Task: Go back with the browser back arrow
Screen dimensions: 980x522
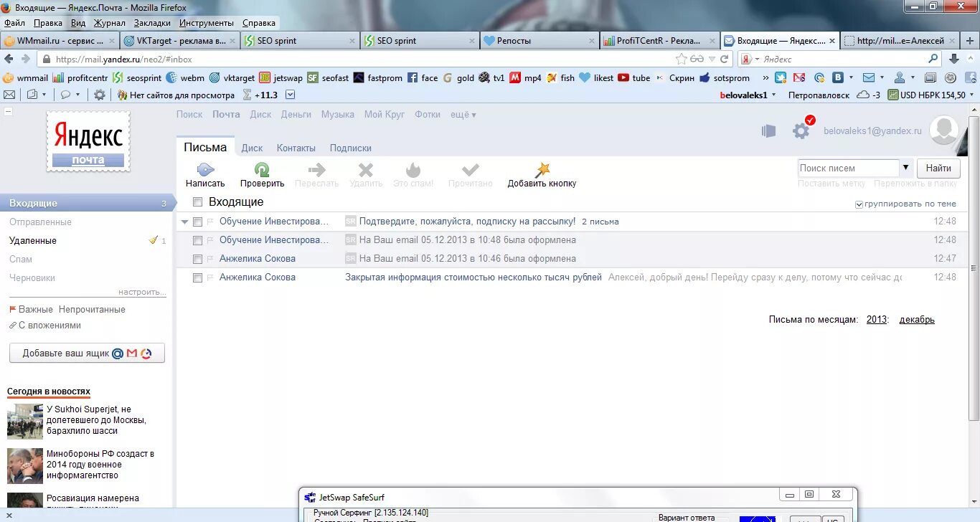Action: coord(9,60)
